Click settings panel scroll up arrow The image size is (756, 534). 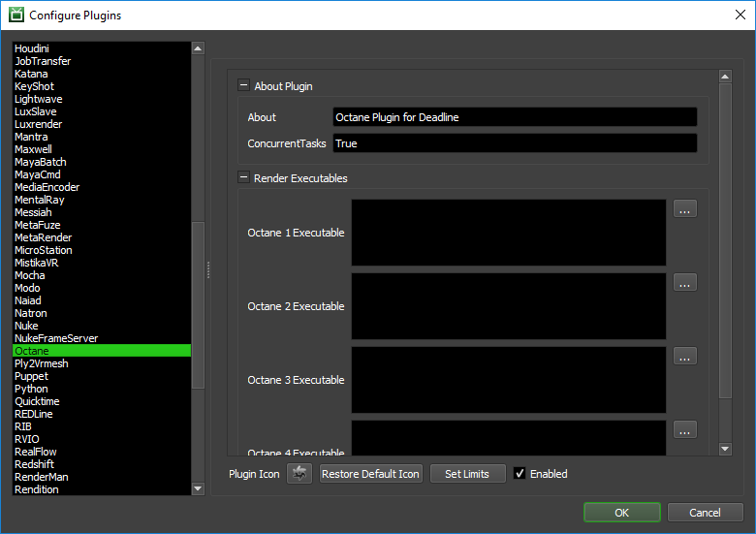coord(725,77)
